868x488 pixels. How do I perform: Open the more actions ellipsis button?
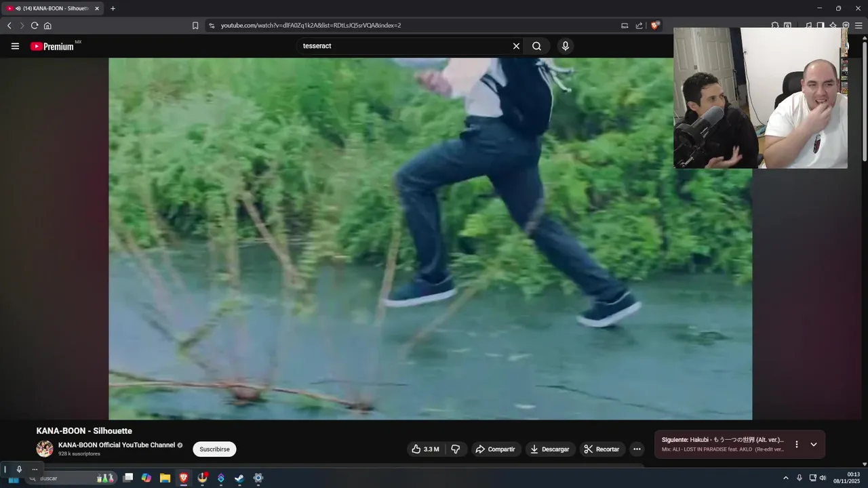pos(637,449)
